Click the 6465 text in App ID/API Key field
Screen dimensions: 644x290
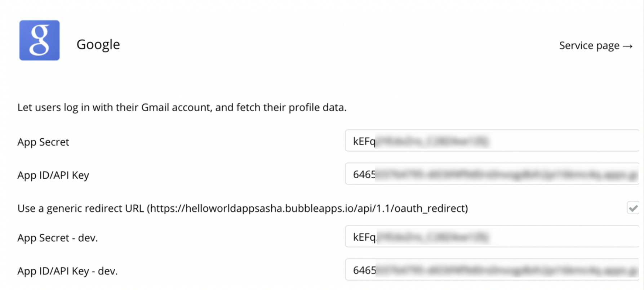[364, 174]
